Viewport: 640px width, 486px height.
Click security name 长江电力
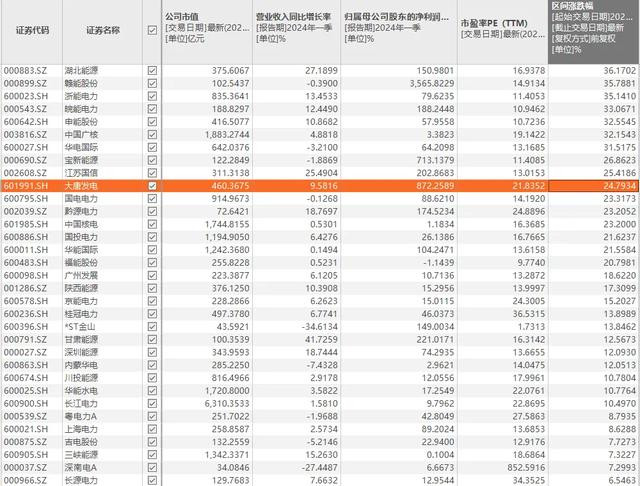pyautogui.click(x=81, y=404)
